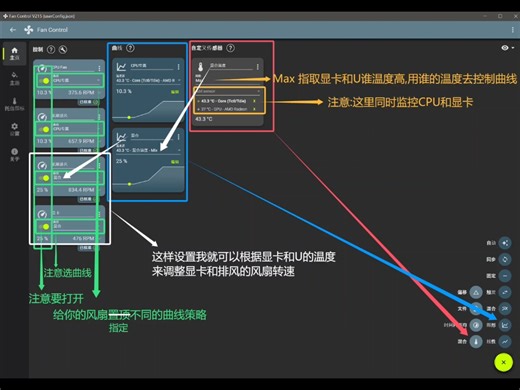Toggle the switch on 657.9 RPM card
Image resolution: width=520 pixels, height=390 pixels.
(44, 129)
